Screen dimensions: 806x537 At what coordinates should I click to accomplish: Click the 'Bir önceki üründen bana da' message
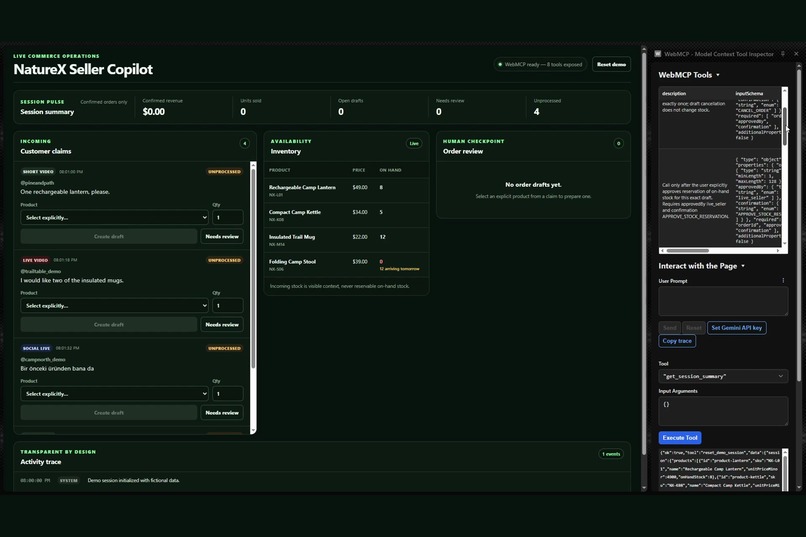click(57, 368)
